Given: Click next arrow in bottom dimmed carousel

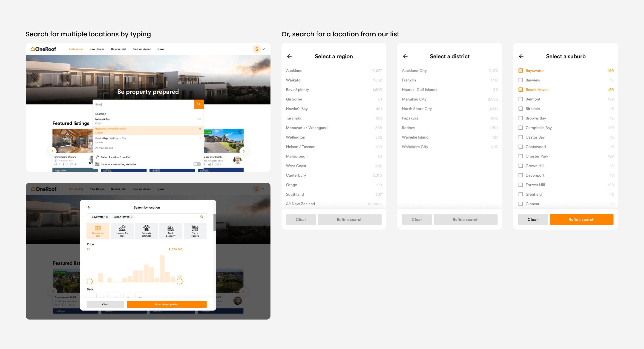Looking at the screenshot, I should click(x=243, y=291).
